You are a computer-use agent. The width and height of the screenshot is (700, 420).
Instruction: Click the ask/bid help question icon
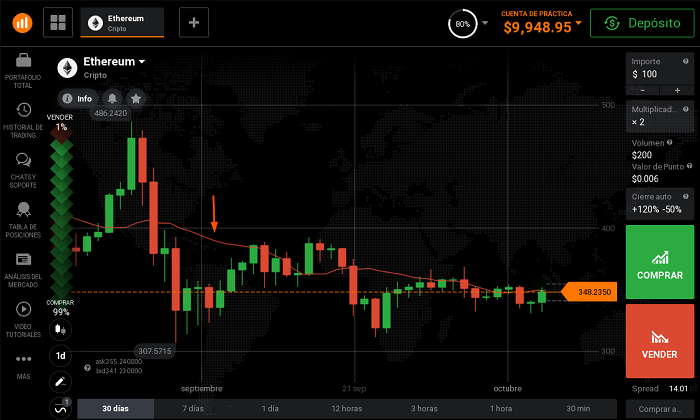(87, 368)
